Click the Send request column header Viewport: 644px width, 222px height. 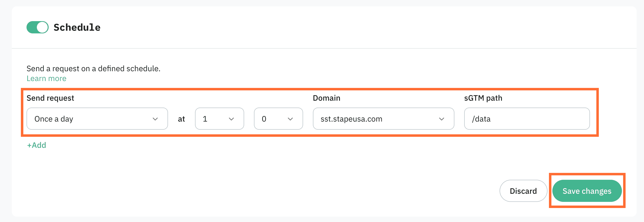point(50,98)
